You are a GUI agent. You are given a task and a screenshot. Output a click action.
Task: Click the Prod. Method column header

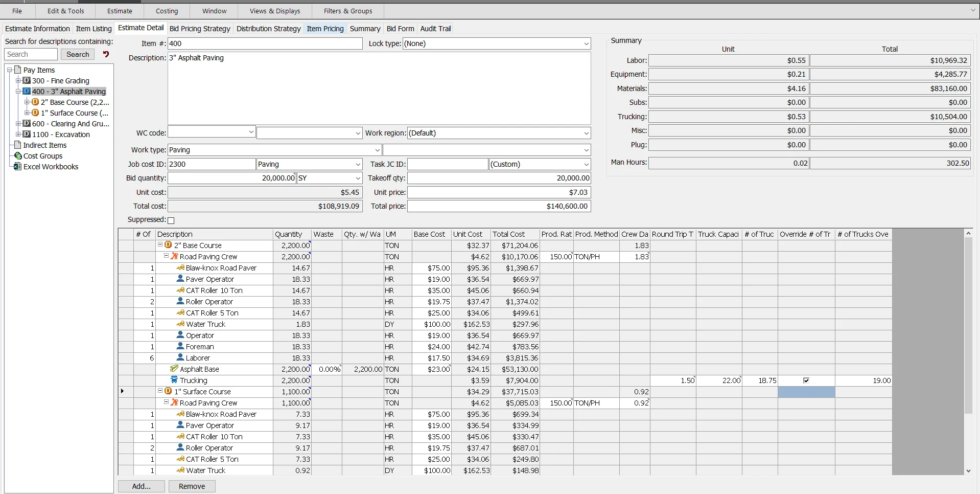click(596, 234)
